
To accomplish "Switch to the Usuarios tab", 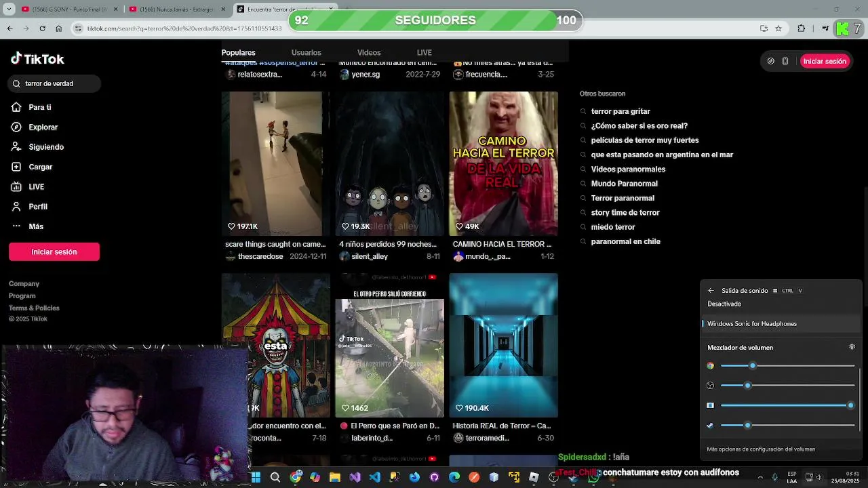I will [307, 52].
